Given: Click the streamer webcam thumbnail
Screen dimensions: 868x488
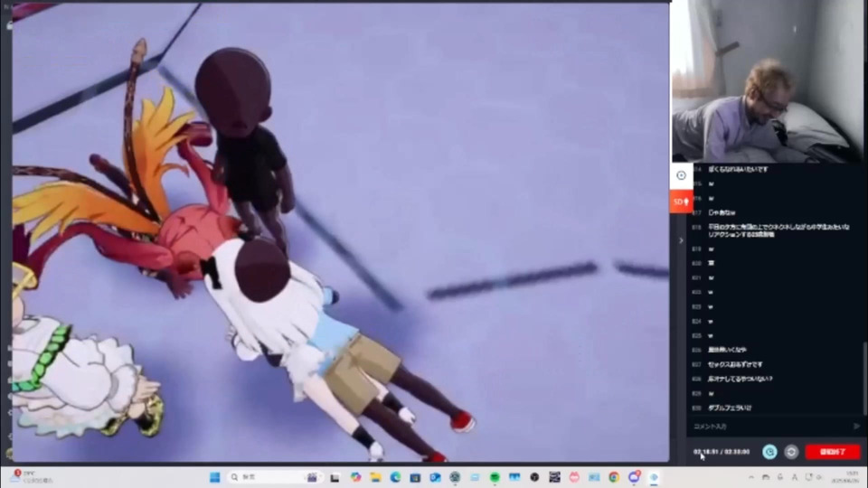Looking at the screenshot, I should 768,81.
